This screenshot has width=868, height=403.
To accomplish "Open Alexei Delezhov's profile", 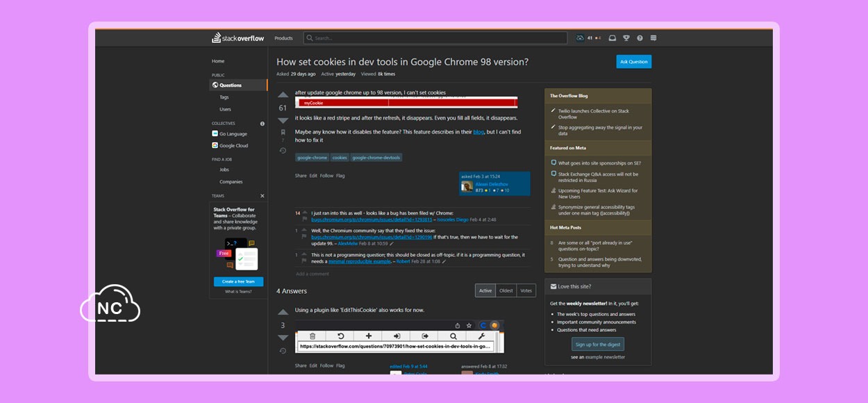I will click(x=492, y=184).
